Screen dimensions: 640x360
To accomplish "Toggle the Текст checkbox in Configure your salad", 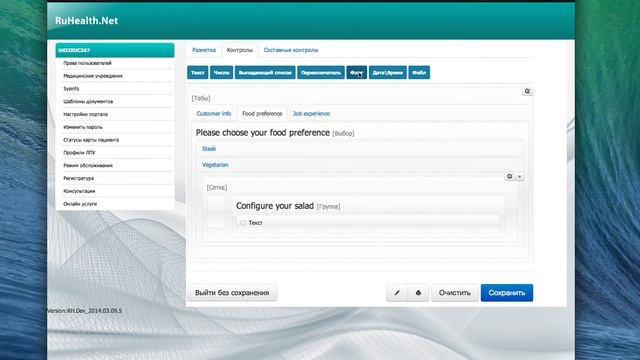I will pyautogui.click(x=243, y=222).
